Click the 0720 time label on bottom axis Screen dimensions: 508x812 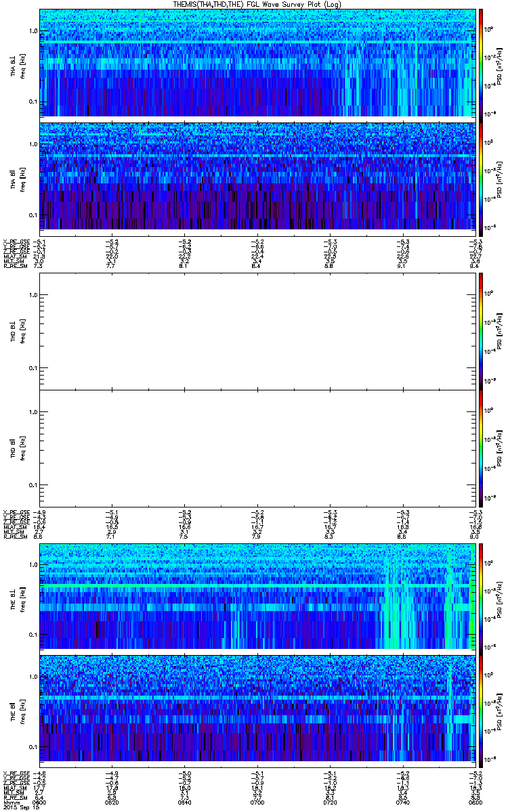tap(329, 802)
